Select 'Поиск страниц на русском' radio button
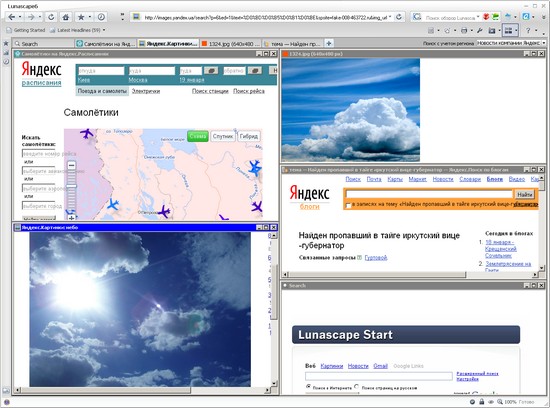 [357, 387]
